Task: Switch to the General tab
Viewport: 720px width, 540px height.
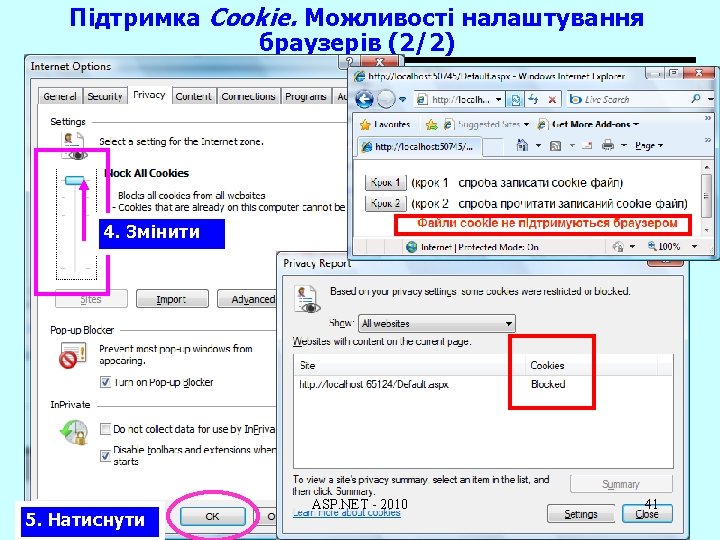Action: (60, 96)
